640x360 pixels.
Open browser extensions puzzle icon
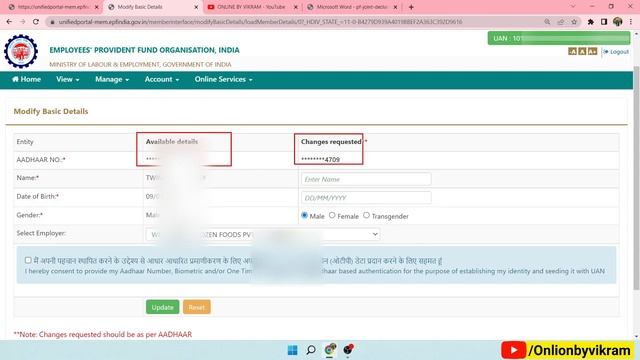click(x=591, y=22)
